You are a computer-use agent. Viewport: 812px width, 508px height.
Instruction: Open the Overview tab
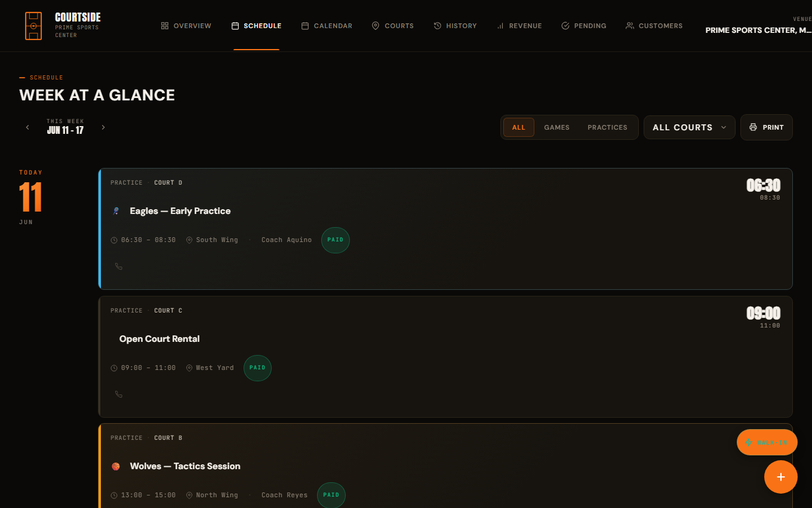coord(186,26)
